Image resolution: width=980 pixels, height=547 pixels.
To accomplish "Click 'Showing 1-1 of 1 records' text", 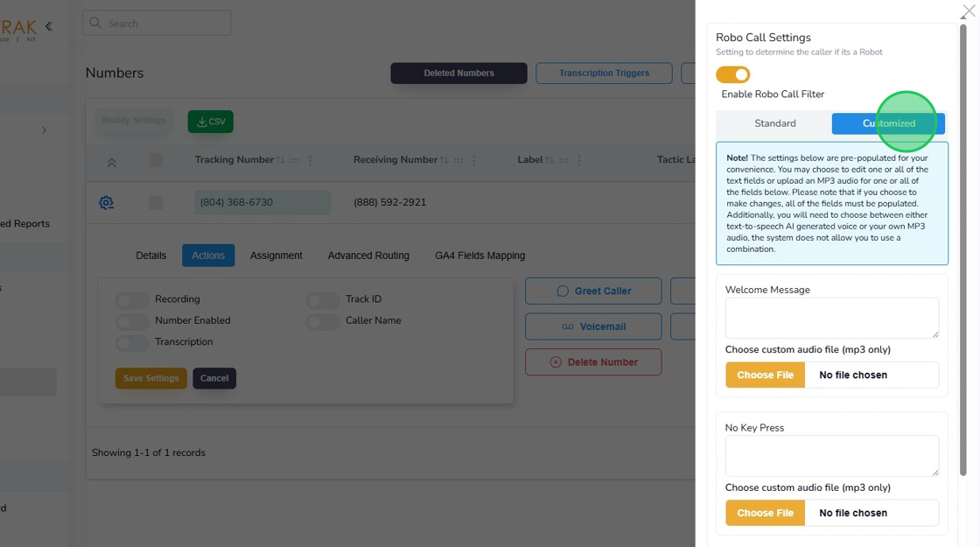I will click(x=149, y=452).
